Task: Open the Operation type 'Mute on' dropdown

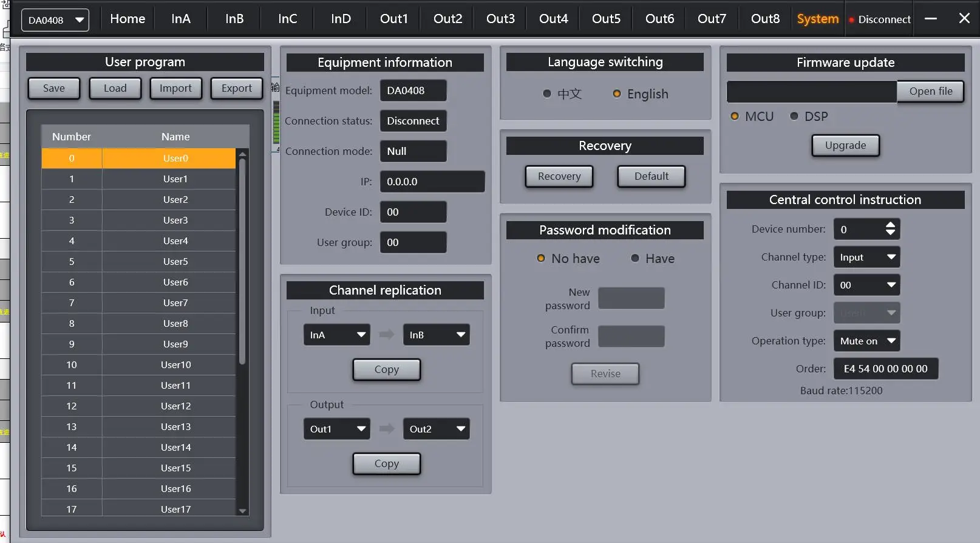Action: click(866, 341)
